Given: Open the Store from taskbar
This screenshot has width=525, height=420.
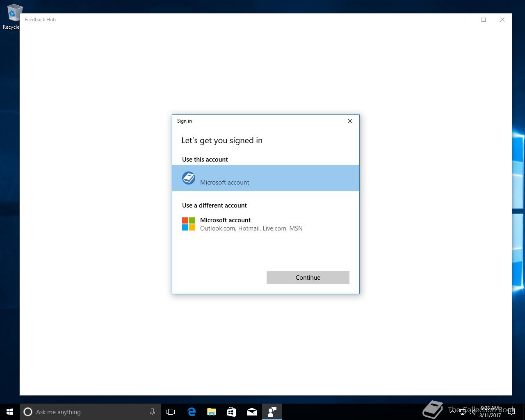Looking at the screenshot, I should [231, 412].
